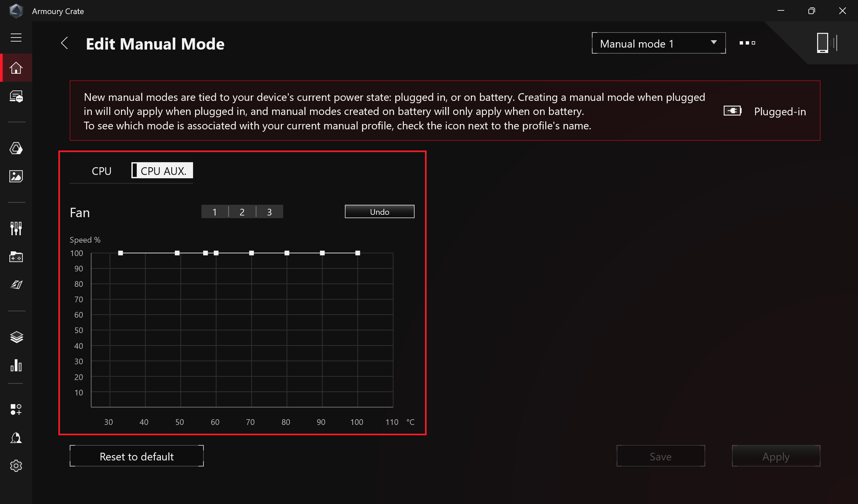858x504 pixels.
Task: Choose fan preset 2
Action: point(242,212)
